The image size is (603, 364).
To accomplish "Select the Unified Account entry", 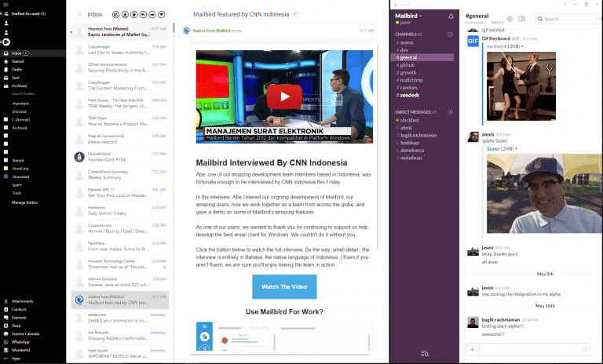I will pos(28,13).
